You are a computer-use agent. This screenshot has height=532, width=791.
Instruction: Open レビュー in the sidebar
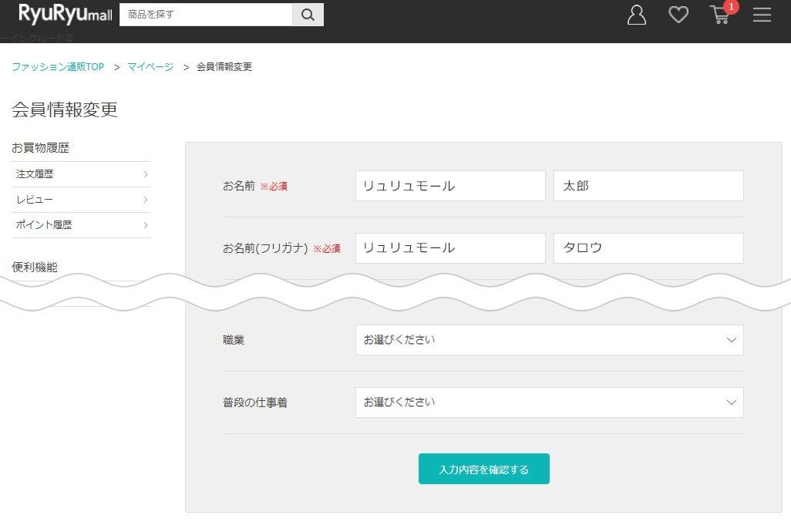click(x=81, y=200)
